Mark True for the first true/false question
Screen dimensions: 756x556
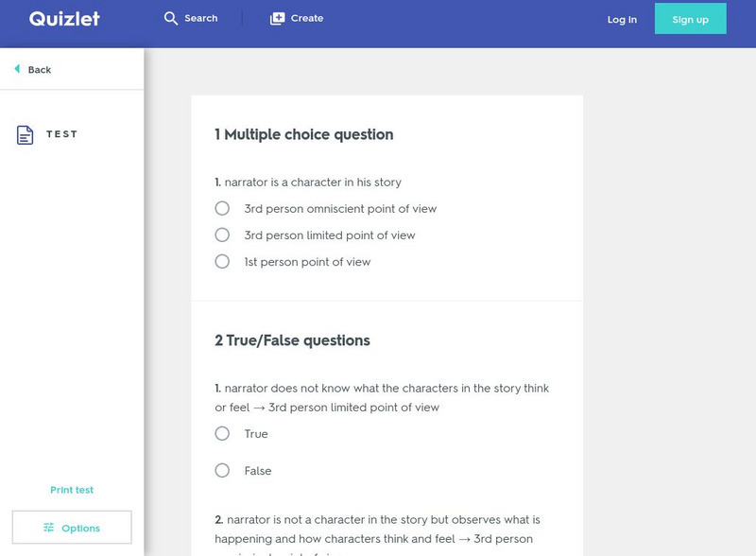tap(222, 433)
